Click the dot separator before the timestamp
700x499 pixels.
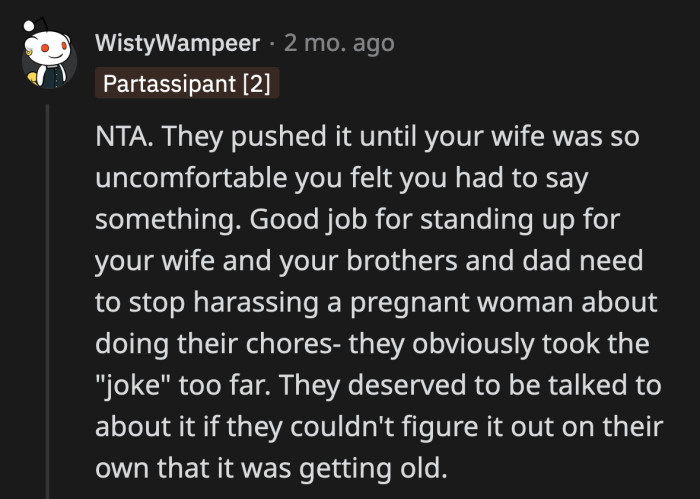coord(273,44)
